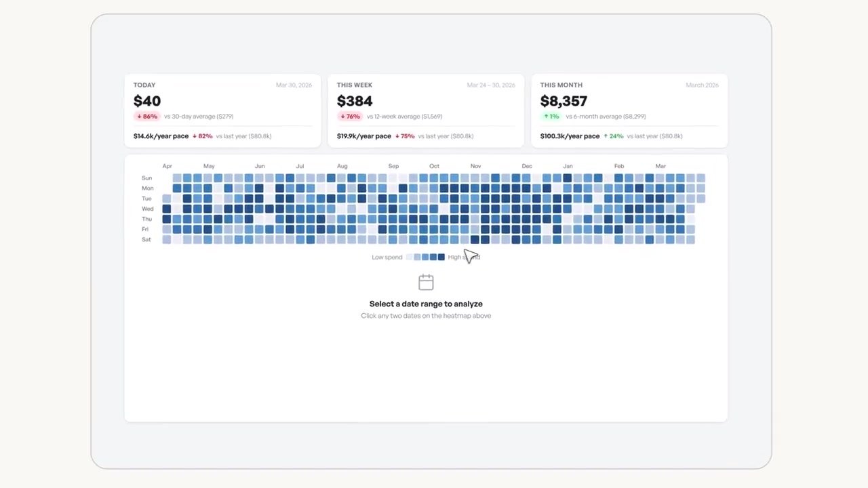
Task: Click the Nov month label on the heatmap
Action: (475, 166)
